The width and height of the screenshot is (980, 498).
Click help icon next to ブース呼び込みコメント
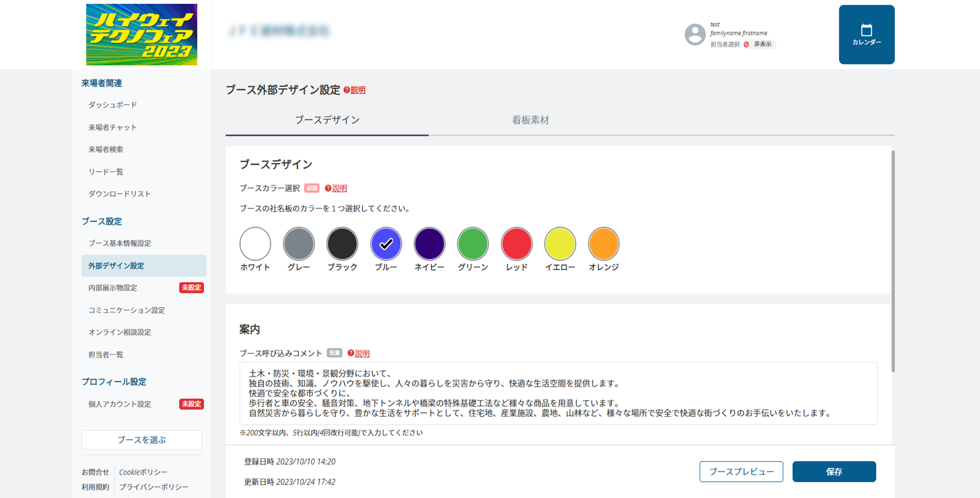(350, 353)
